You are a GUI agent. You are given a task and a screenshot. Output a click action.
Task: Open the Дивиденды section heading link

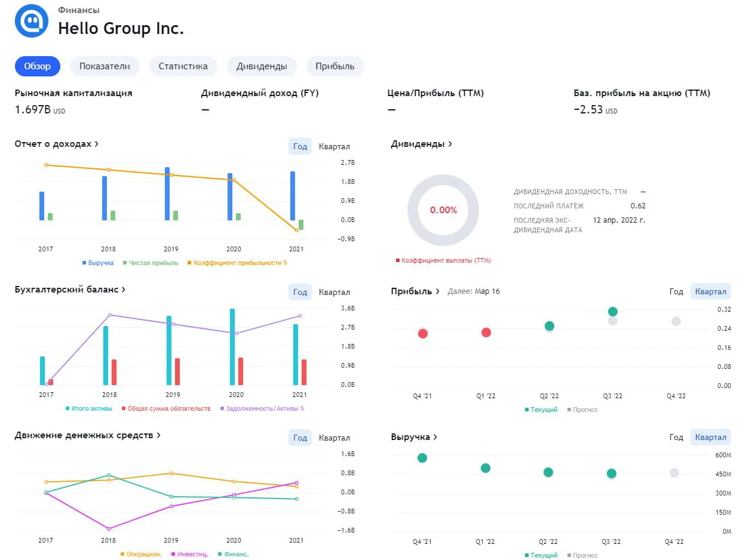[x=422, y=144]
